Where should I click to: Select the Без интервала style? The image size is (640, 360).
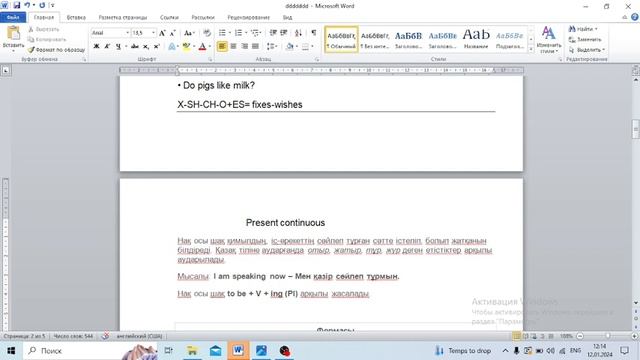[375, 40]
